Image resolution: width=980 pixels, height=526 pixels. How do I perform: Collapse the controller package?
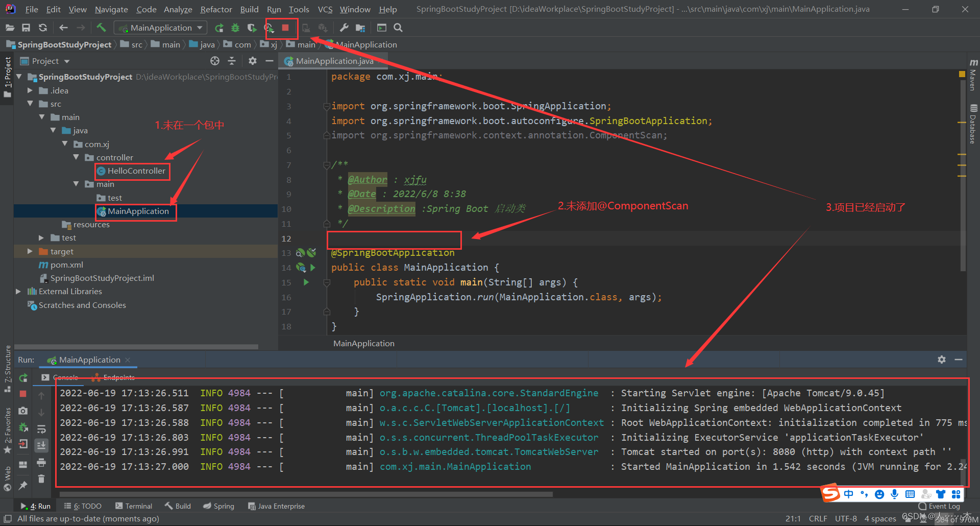point(76,157)
